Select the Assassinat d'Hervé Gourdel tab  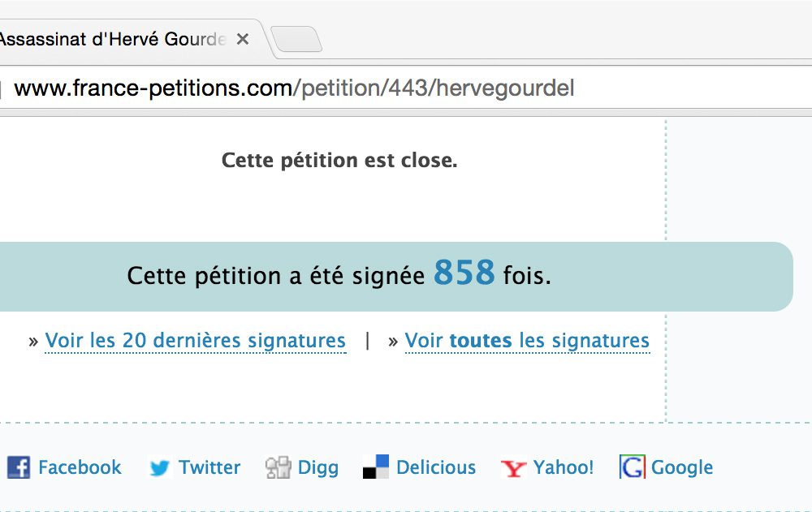(113, 39)
